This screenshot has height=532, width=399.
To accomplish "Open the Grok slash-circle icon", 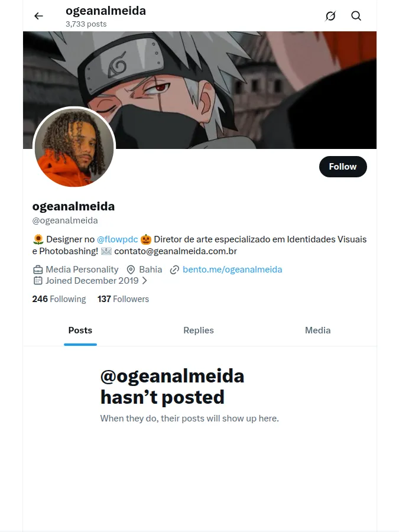I will pos(330,16).
